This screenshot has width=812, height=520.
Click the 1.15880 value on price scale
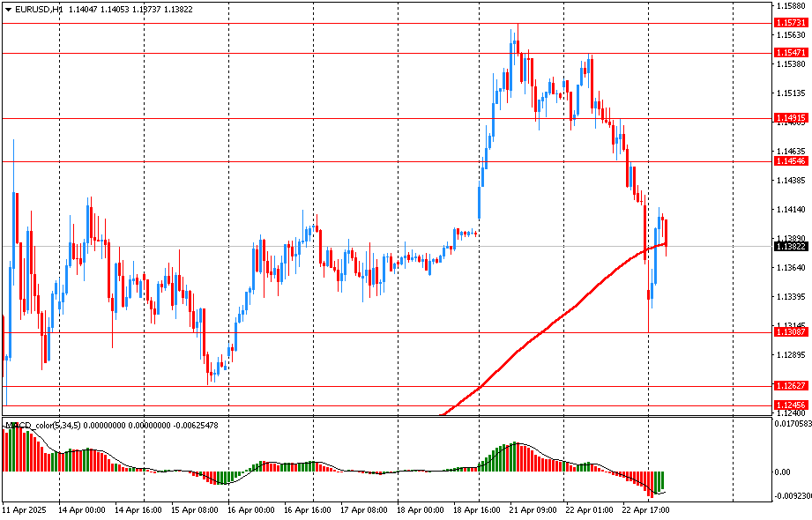point(791,6)
